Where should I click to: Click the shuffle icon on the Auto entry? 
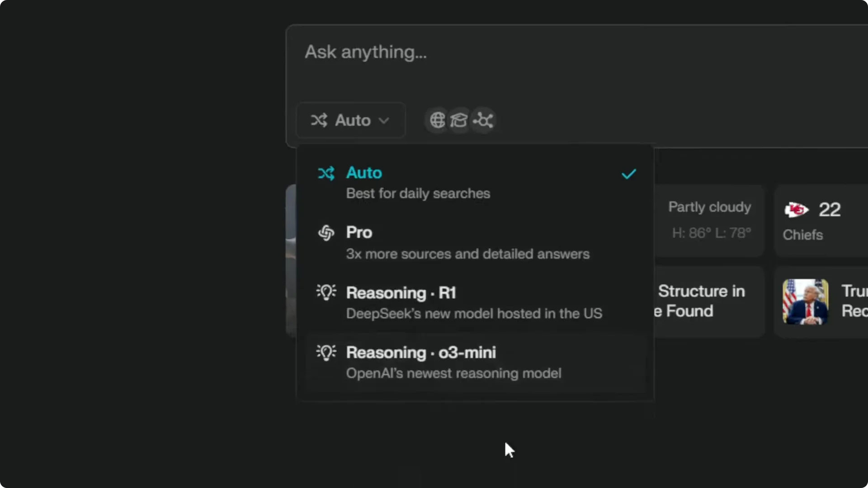(x=326, y=173)
